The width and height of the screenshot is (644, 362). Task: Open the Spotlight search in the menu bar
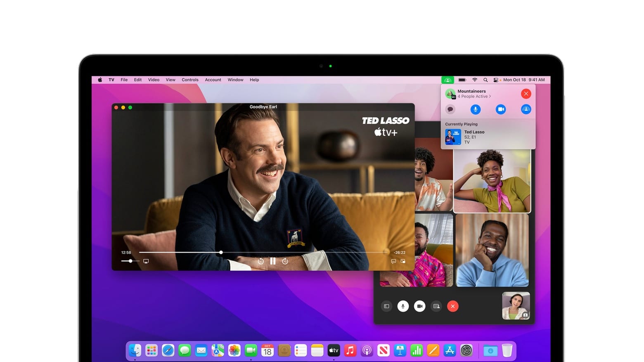(485, 80)
